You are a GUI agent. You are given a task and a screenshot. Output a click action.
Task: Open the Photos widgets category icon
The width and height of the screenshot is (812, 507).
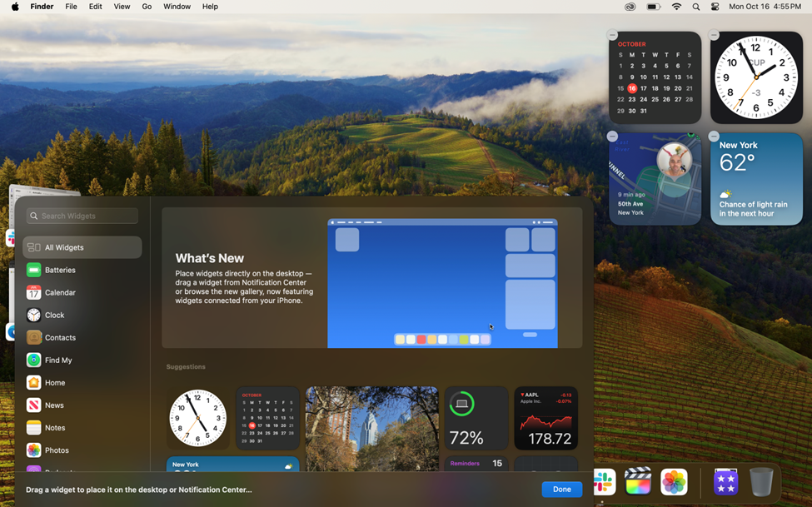(33, 450)
